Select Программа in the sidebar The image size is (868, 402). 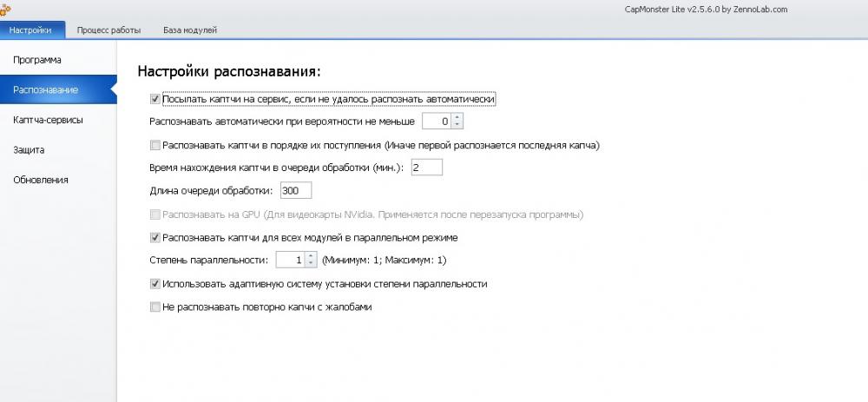pos(37,60)
